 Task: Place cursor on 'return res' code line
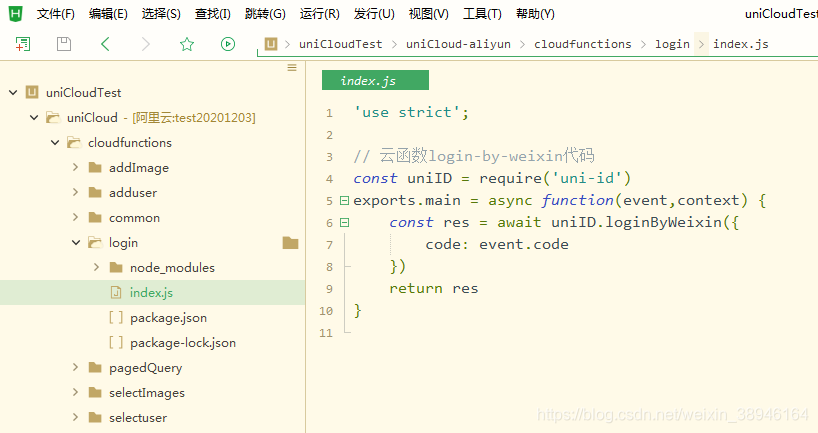[x=434, y=288]
